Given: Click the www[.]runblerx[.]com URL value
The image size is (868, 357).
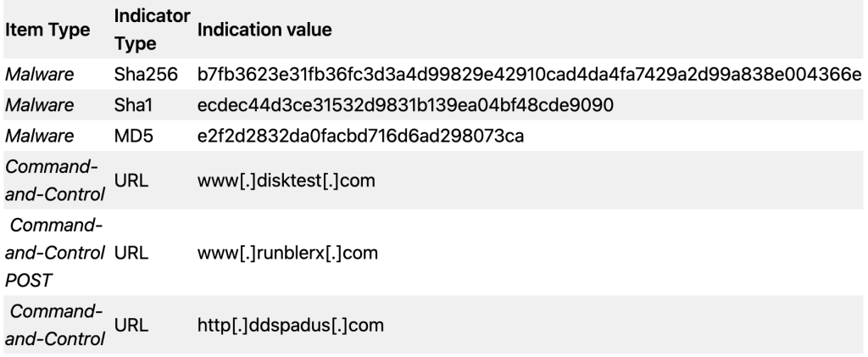Looking at the screenshot, I should click(287, 253).
